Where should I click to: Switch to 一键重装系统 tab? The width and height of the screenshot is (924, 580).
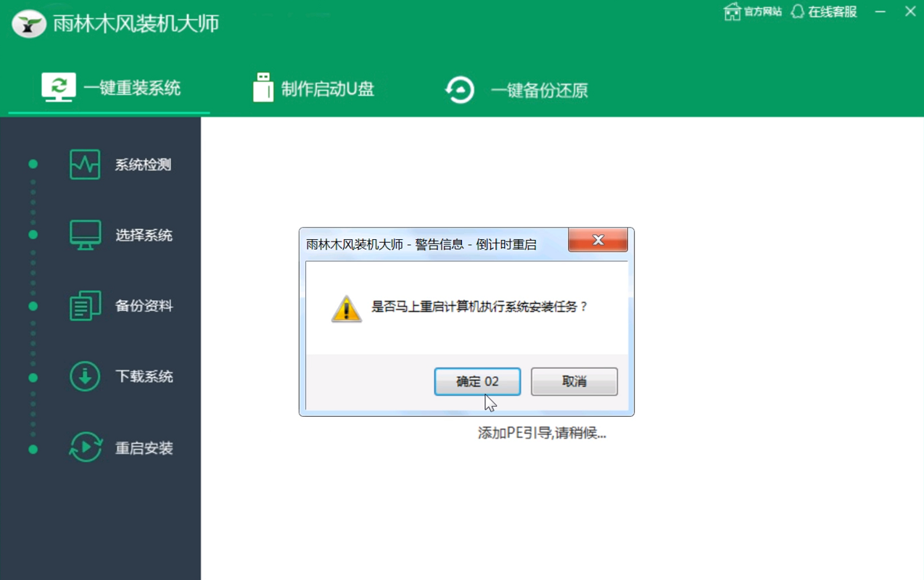tap(110, 88)
